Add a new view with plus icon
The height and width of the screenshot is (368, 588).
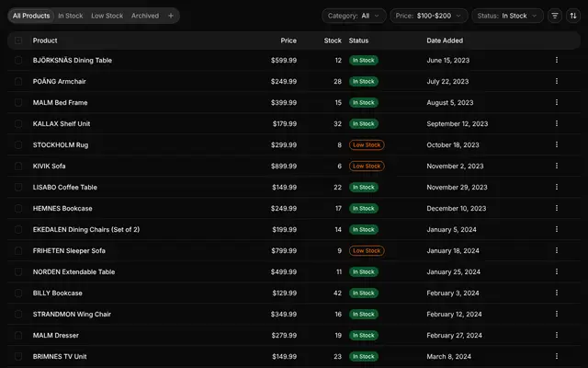(171, 16)
